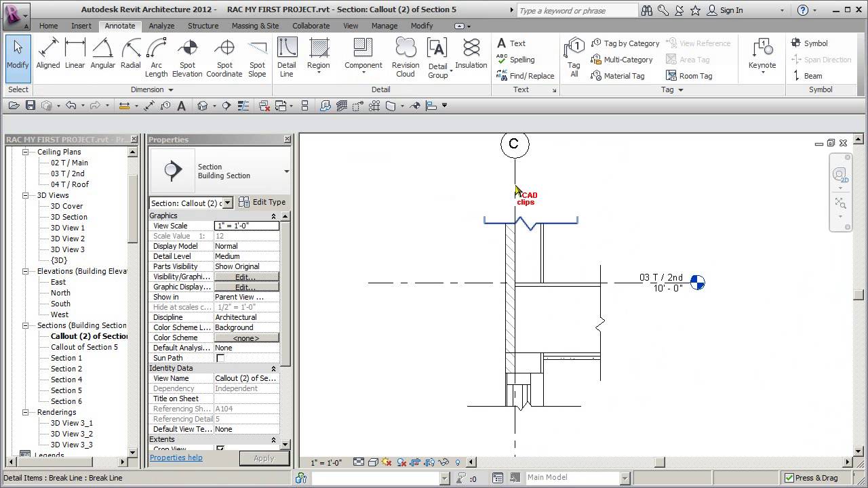Image resolution: width=868 pixels, height=488 pixels.
Task: Open the Properties help link
Action: (176, 457)
